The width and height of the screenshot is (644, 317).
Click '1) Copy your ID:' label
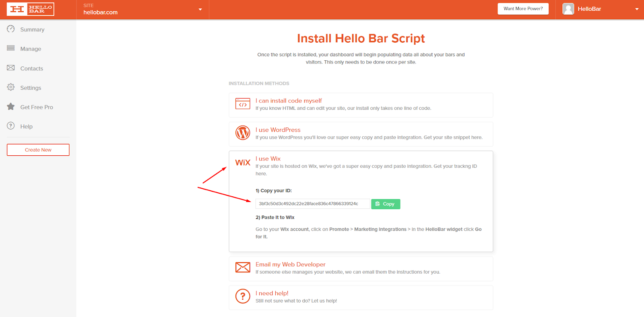point(274,191)
